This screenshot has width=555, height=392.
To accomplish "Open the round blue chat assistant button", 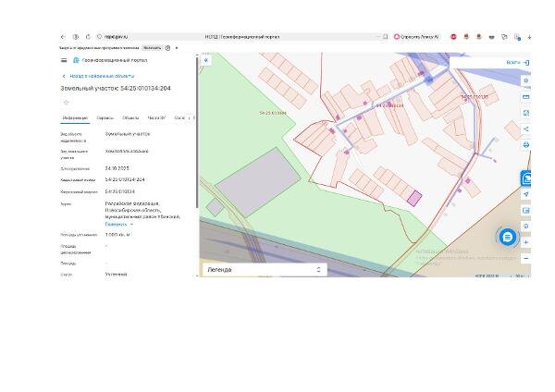I will 508,237.
